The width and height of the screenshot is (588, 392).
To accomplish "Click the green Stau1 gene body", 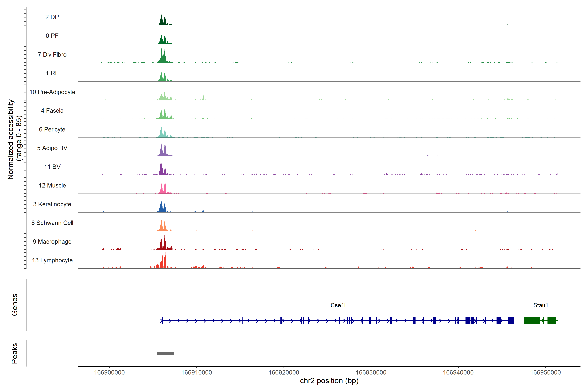I will point(532,320).
